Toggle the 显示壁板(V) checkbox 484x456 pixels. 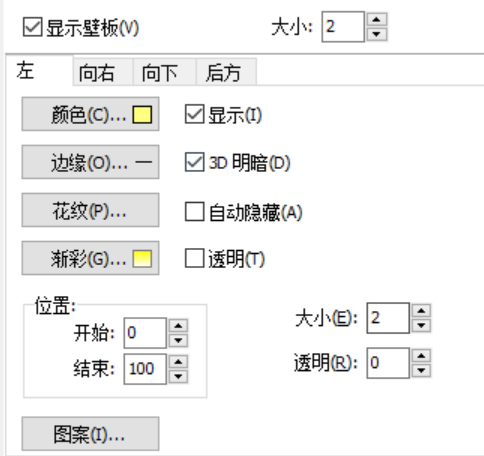click(x=33, y=27)
